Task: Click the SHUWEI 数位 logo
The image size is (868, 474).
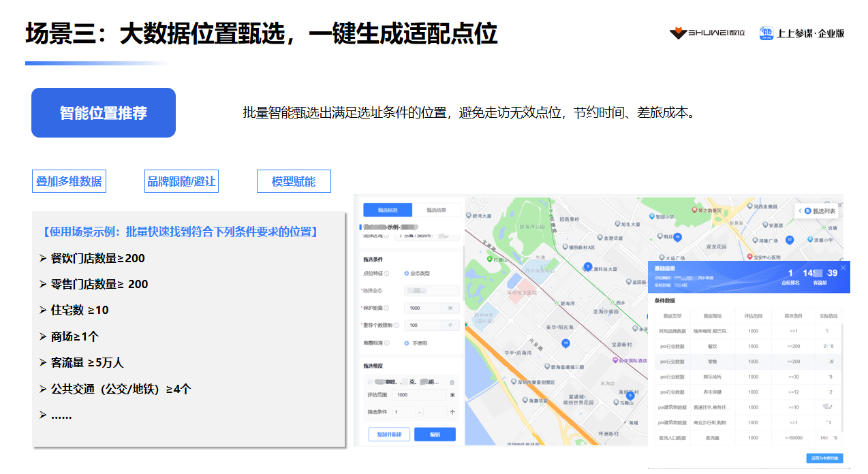Action: [x=707, y=33]
